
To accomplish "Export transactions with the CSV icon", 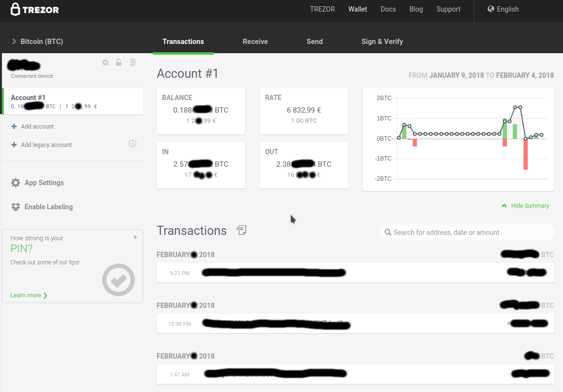I will click(241, 230).
